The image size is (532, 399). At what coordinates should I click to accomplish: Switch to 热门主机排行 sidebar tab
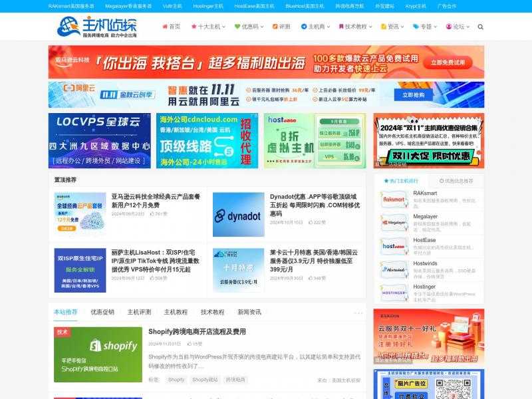point(401,181)
